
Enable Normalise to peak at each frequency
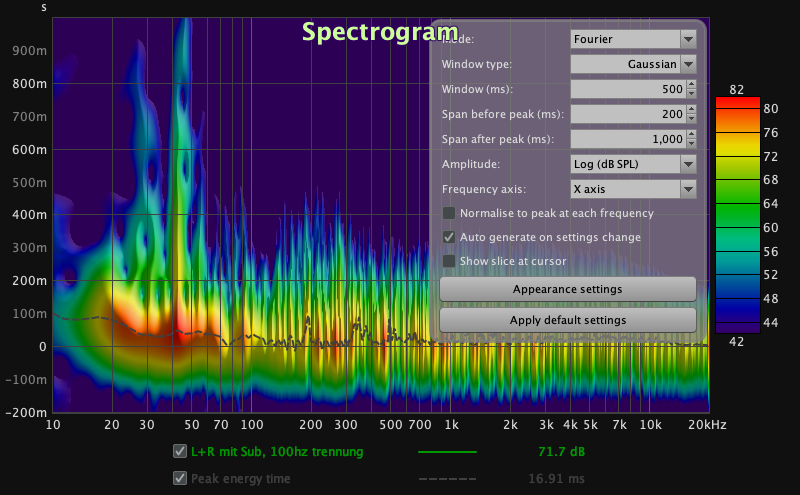(x=449, y=213)
